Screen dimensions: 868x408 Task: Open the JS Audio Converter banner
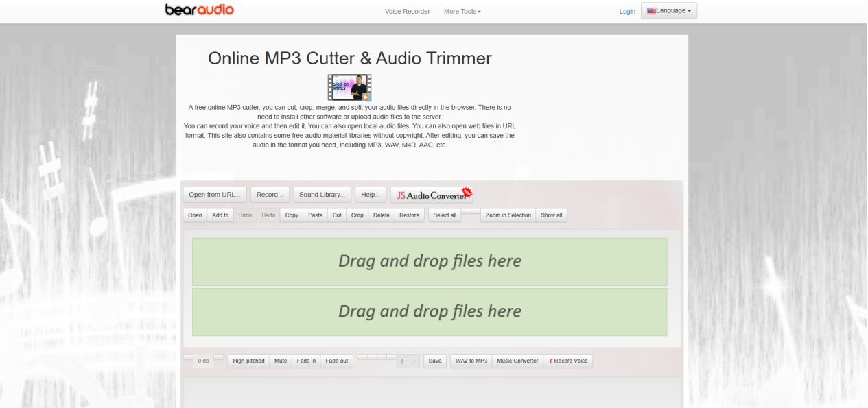432,195
